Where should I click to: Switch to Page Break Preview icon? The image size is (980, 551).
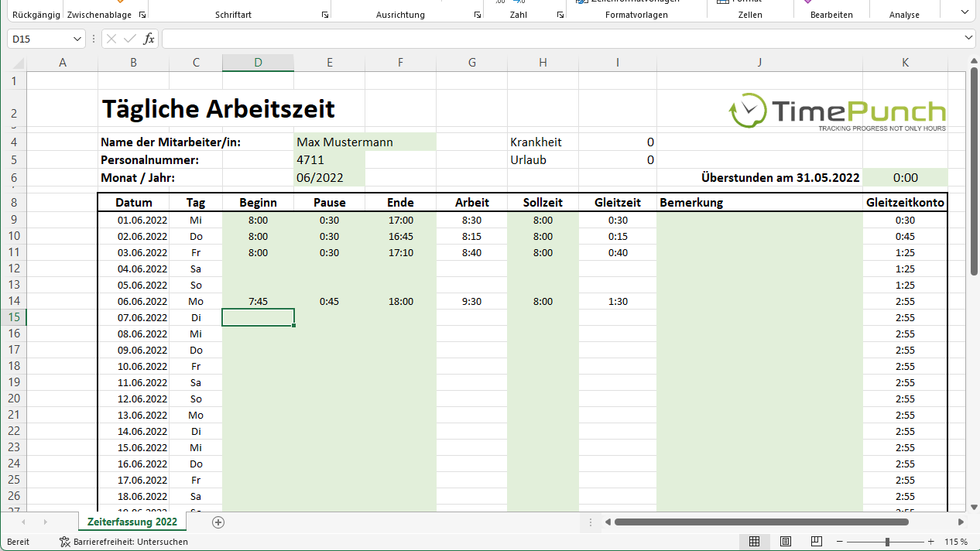click(x=816, y=542)
